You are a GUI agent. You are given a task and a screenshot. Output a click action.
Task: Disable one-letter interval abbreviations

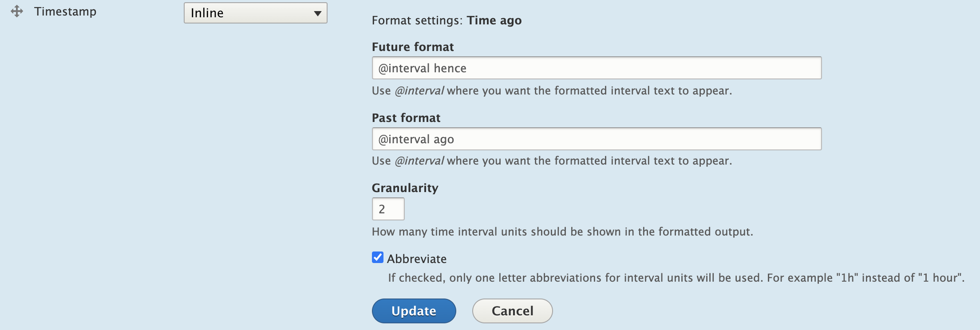(377, 258)
